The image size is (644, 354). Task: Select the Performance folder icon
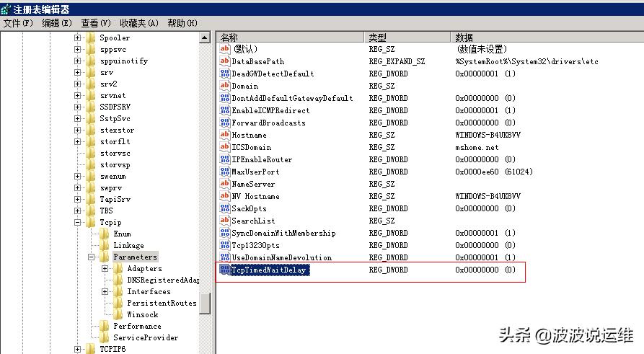[105, 326]
